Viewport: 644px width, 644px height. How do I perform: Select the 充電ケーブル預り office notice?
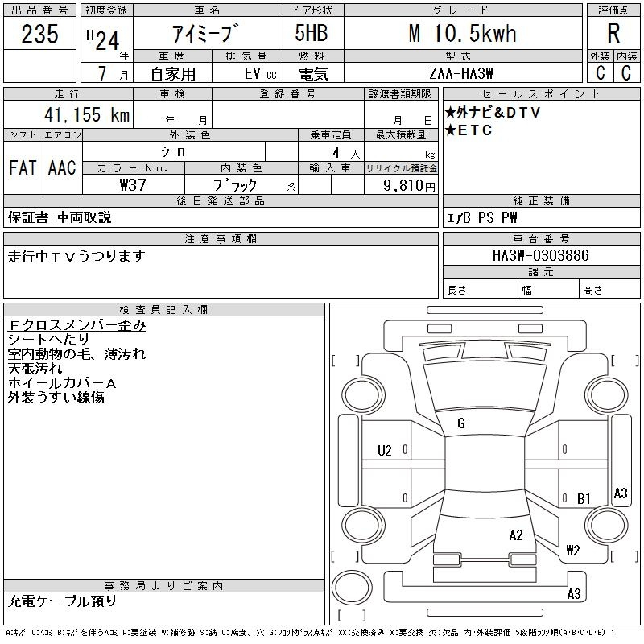click(x=63, y=601)
